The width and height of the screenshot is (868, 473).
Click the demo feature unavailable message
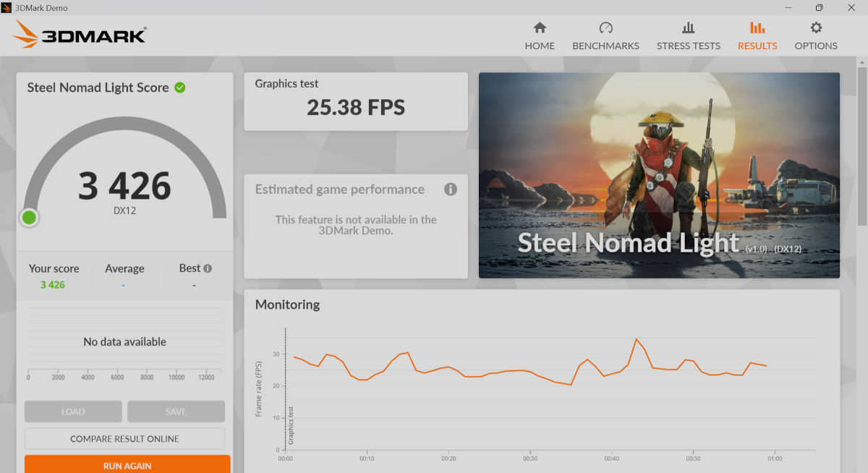[x=356, y=225]
